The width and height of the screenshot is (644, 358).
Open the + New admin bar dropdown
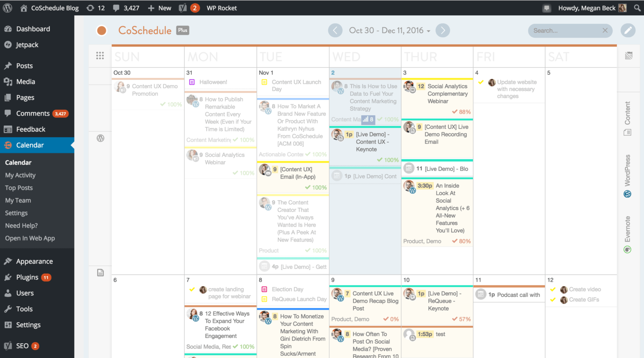click(x=159, y=8)
